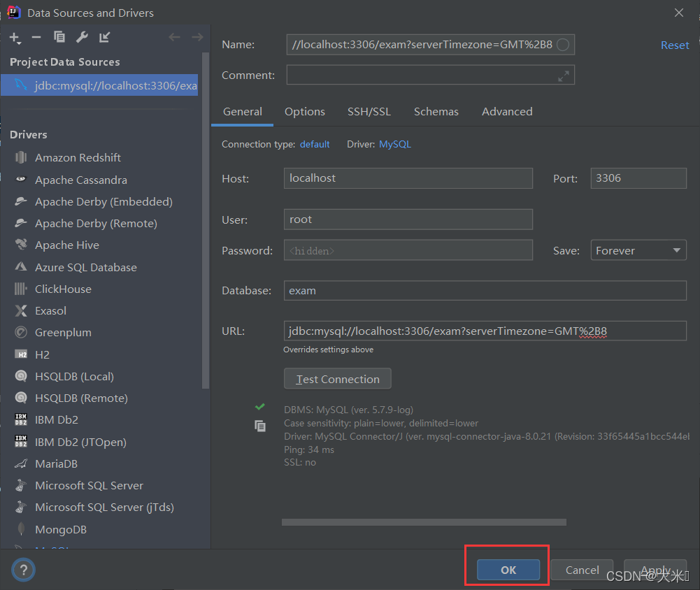The image size is (700, 590).
Task: Open help with the question mark button
Action: click(x=23, y=570)
